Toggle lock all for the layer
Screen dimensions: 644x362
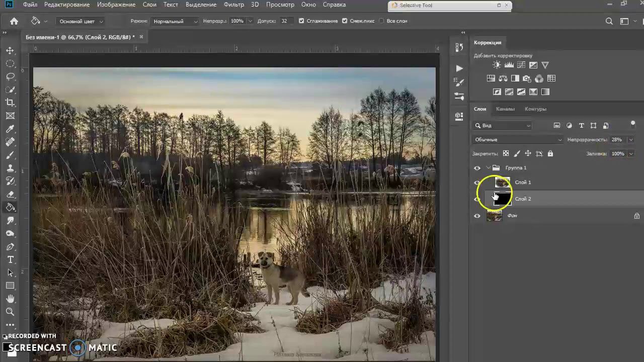550,153
